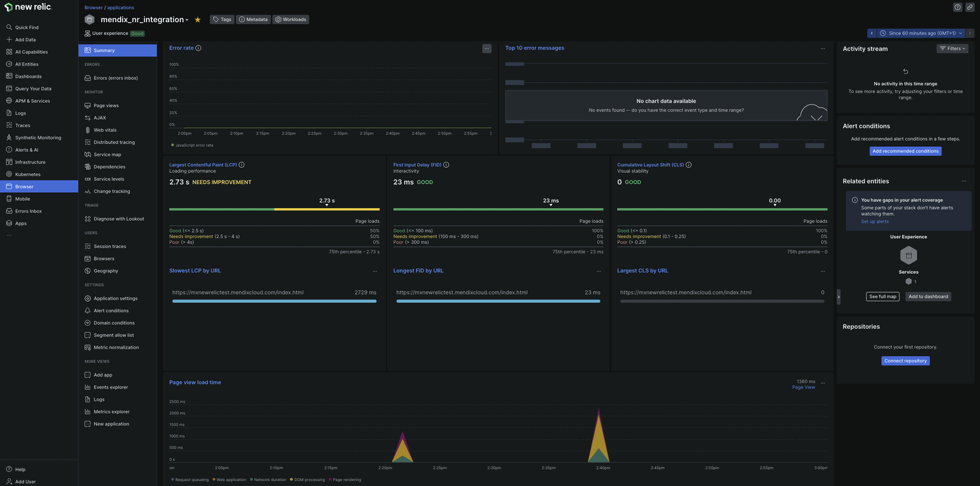Click the Workloads button
Viewport: 980px width, 486px height.
tap(290, 20)
